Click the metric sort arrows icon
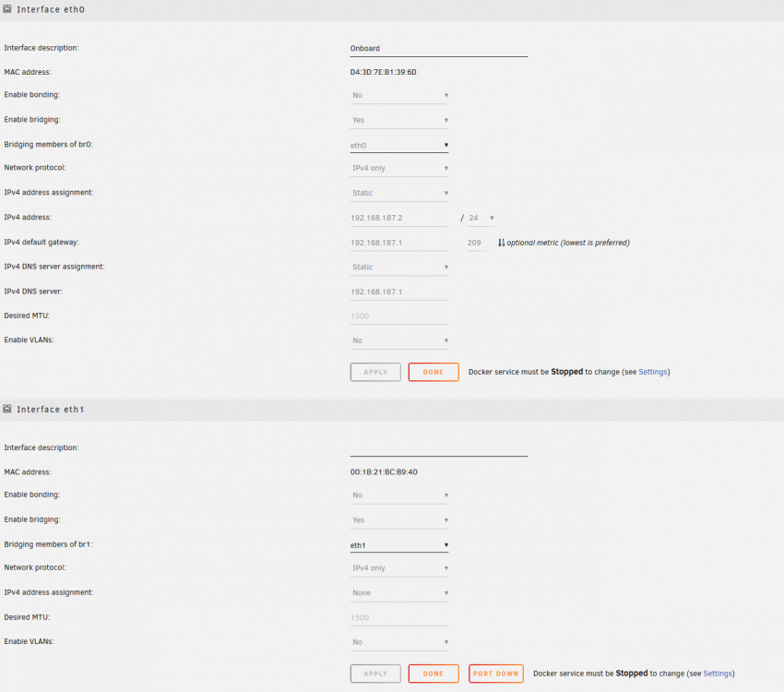 pyautogui.click(x=501, y=243)
